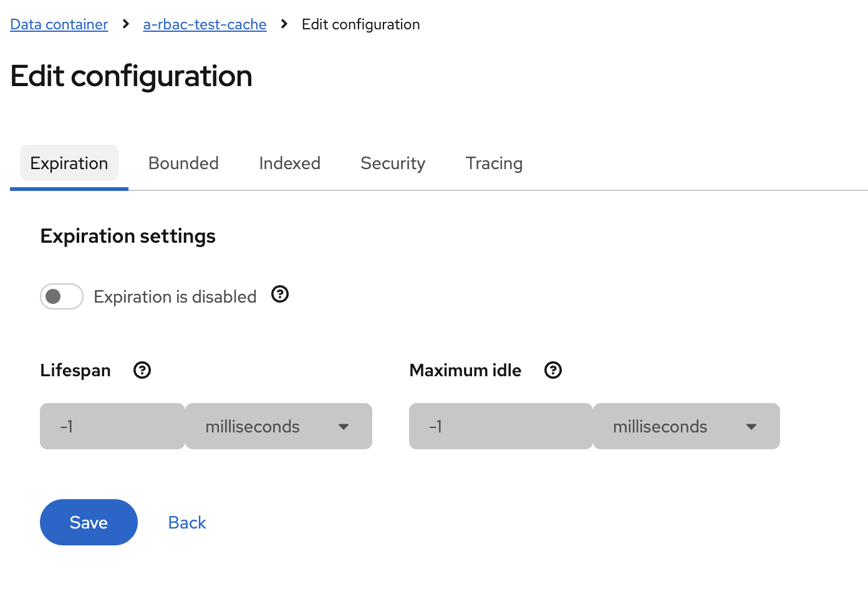Click the caret on the Lifespan unit selector
Screen dimensions: 868x609
[344, 426]
